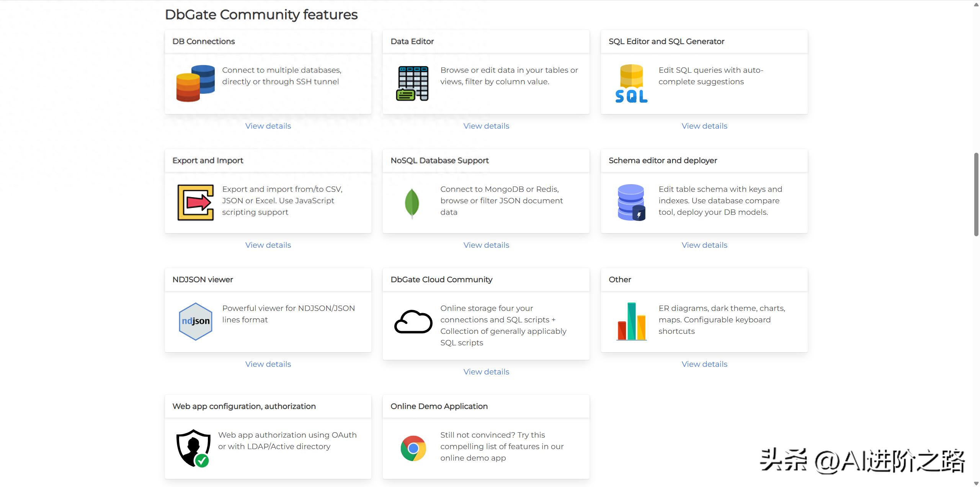This screenshot has width=980, height=487.
Task: Open View details under SQL Editor and SQL Generator
Action: pos(704,126)
